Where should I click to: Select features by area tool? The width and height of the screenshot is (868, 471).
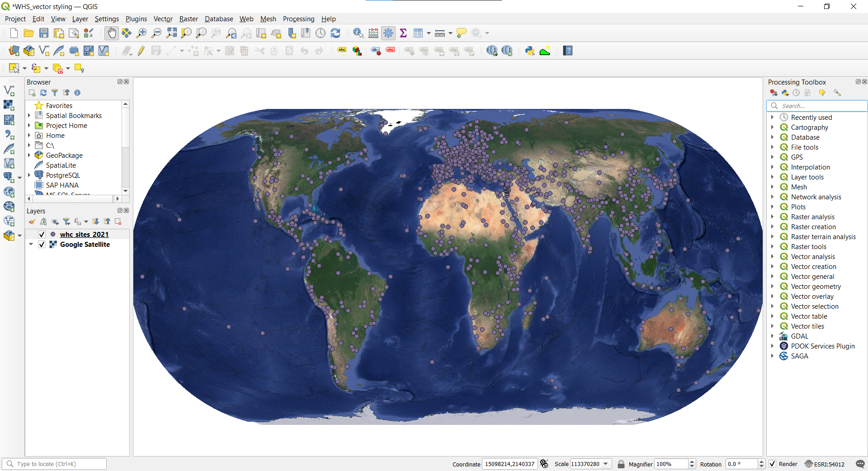point(14,68)
